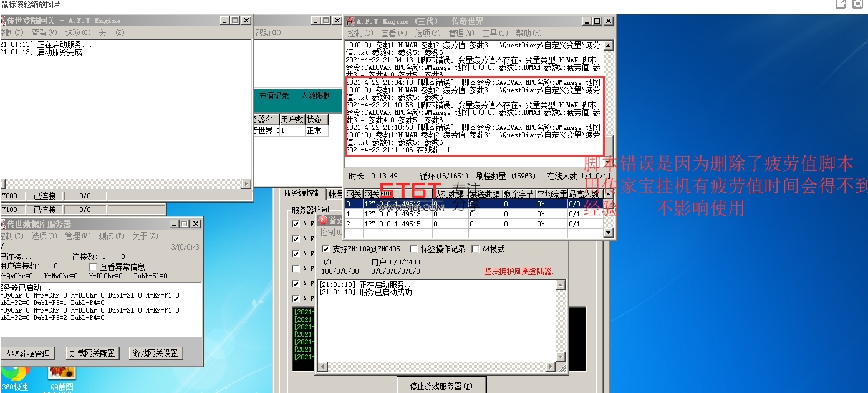The width and height of the screenshot is (868, 393).
Task: Click the open-in-new-window icon at page top
Action: 841,4
